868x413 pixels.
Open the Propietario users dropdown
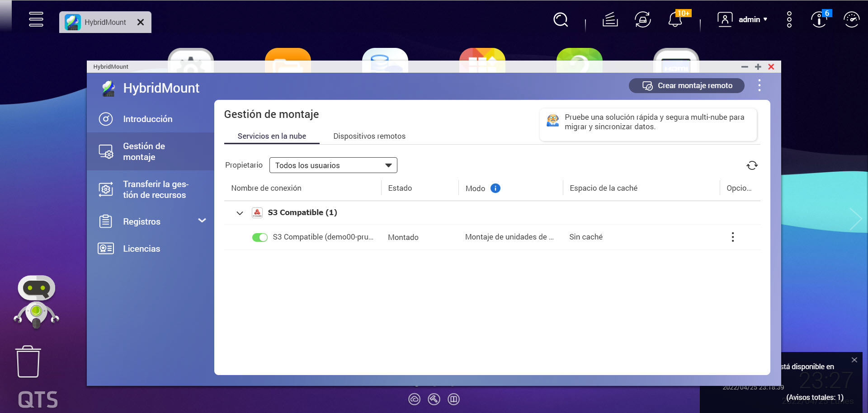coord(333,165)
